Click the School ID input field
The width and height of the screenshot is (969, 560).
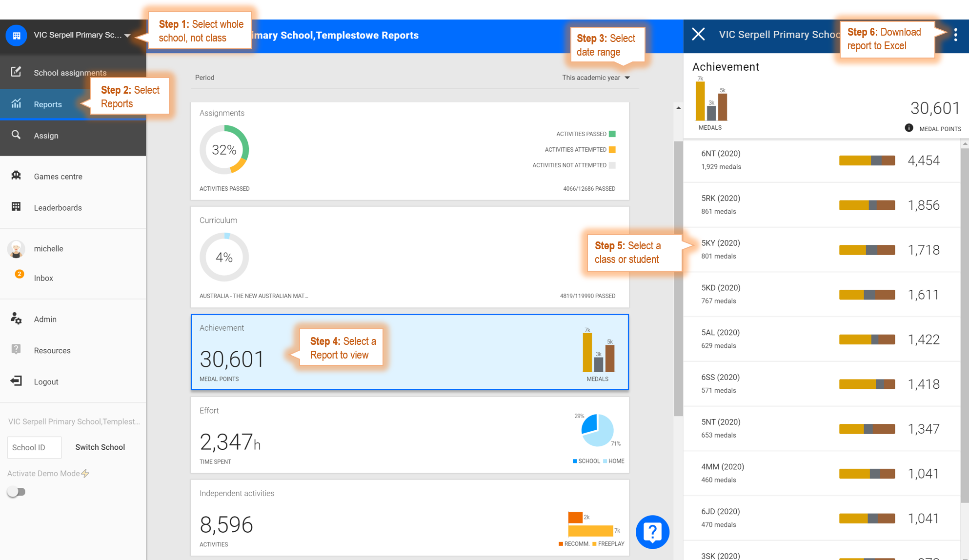pyautogui.click(x=34, y=447)
